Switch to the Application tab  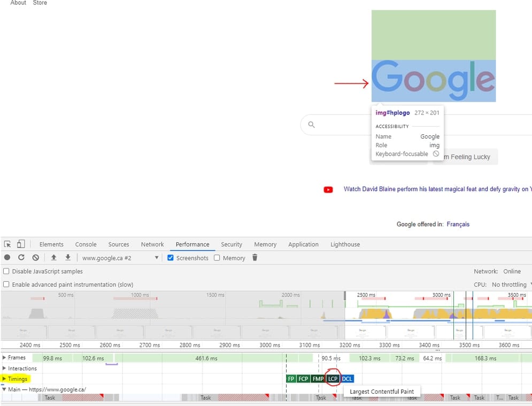(303, 244)
